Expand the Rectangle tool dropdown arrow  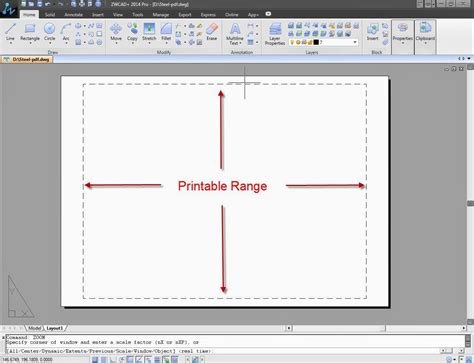30,43
